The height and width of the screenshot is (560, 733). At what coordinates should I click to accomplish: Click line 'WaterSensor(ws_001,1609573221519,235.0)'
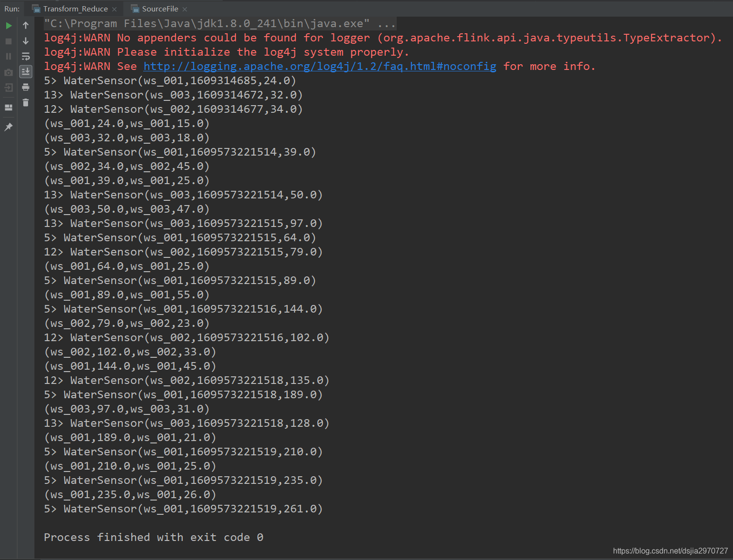183,480
